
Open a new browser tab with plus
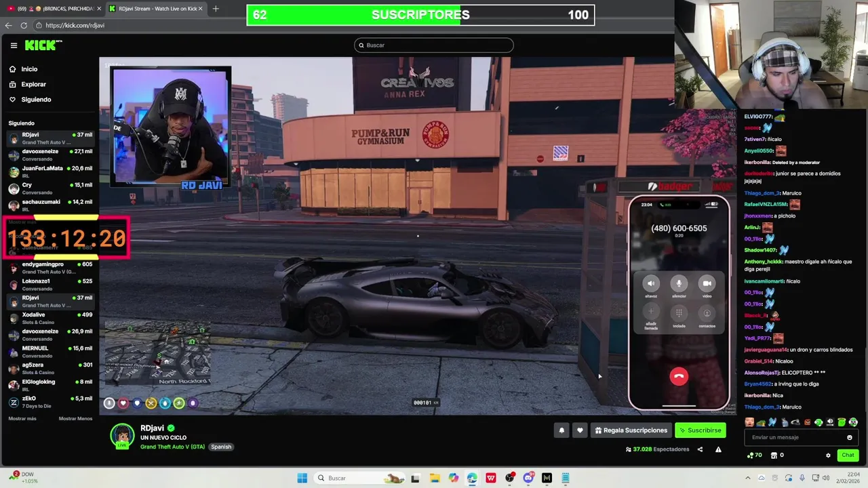tap(216, 9)
